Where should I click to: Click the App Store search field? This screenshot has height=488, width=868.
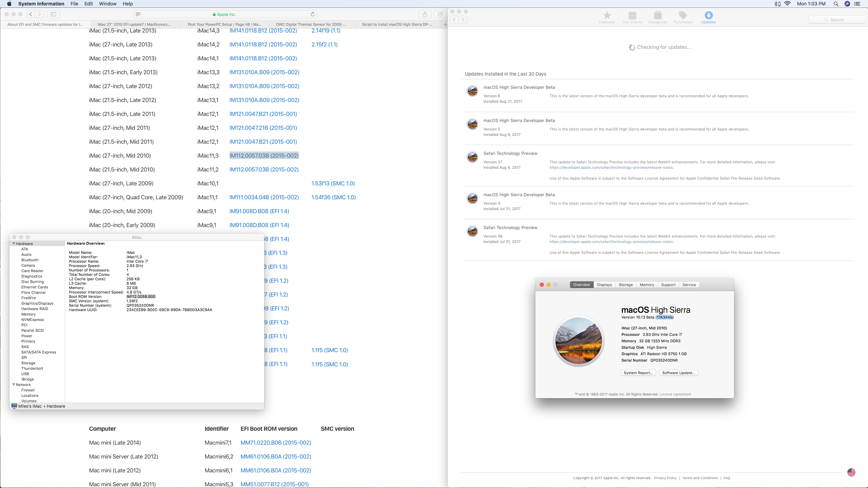coord(837,20)
